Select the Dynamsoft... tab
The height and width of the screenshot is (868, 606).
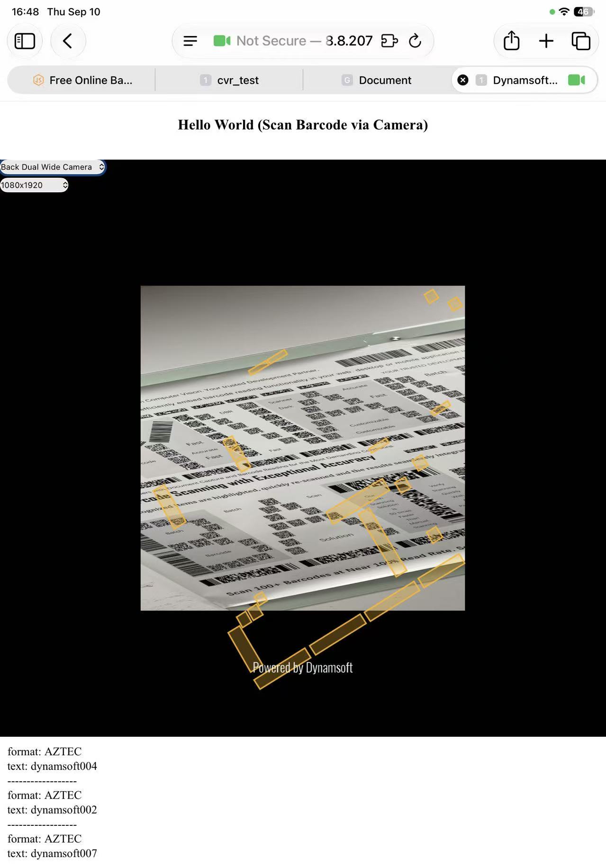click(x=524, y=80)
